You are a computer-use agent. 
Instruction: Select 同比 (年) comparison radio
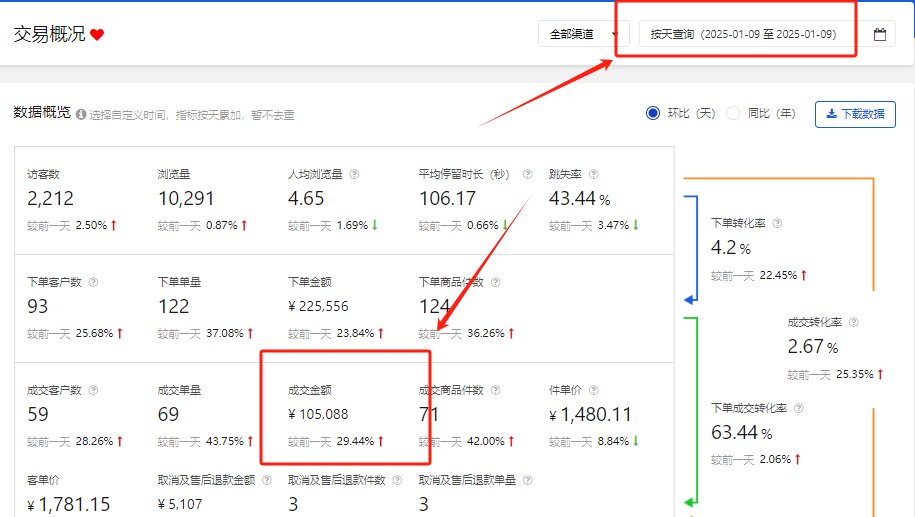[733, 113]
